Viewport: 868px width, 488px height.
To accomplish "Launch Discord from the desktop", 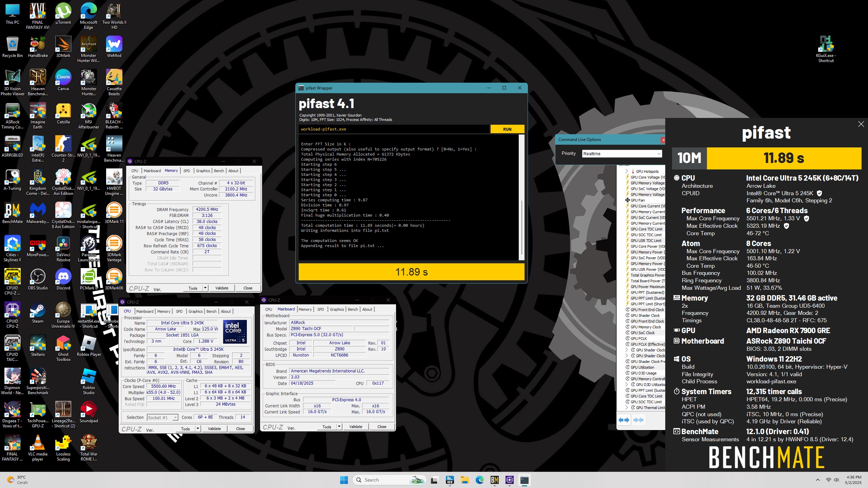I will point(63,280).
